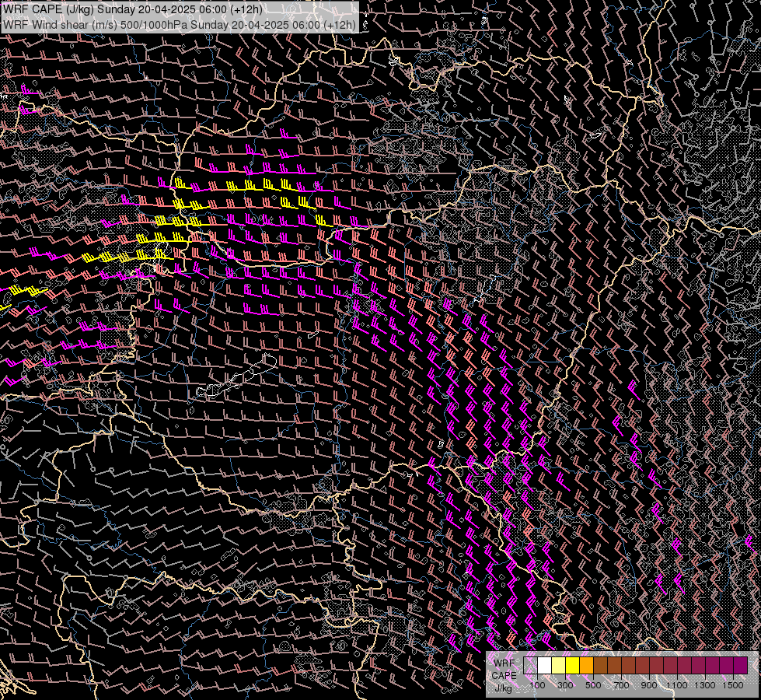Click the 900 legend value
Viewport: 761px width, 700px height.
click(x=649, y=685)
